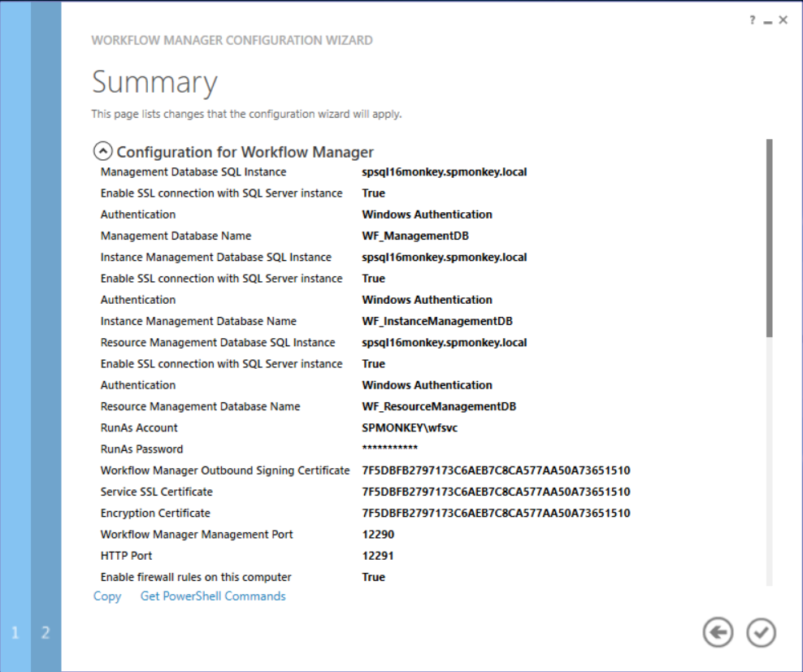This screenshot has width=803, height=672.
Task: Select the HTTP port value 12291
Action: pos(379,556)
